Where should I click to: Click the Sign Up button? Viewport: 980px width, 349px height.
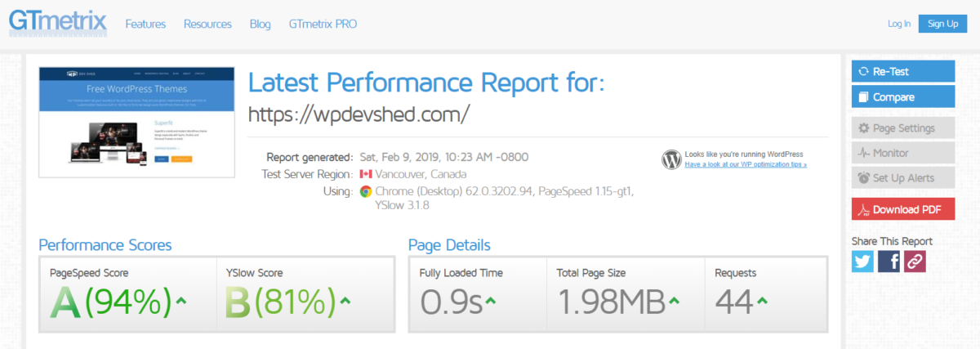pyautogui.click(x=942, y=24)
